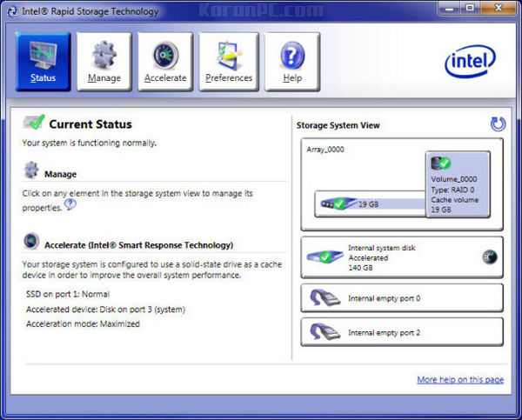Open the Help tab
Screen dimensions: 522x420
pyautogui.click(x=292, y=62)
